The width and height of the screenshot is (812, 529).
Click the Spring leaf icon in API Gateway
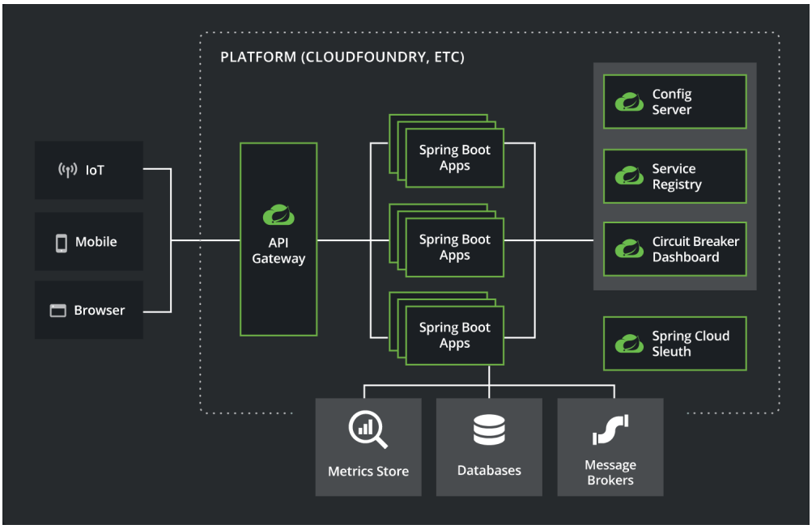click(x=278, y=215)
